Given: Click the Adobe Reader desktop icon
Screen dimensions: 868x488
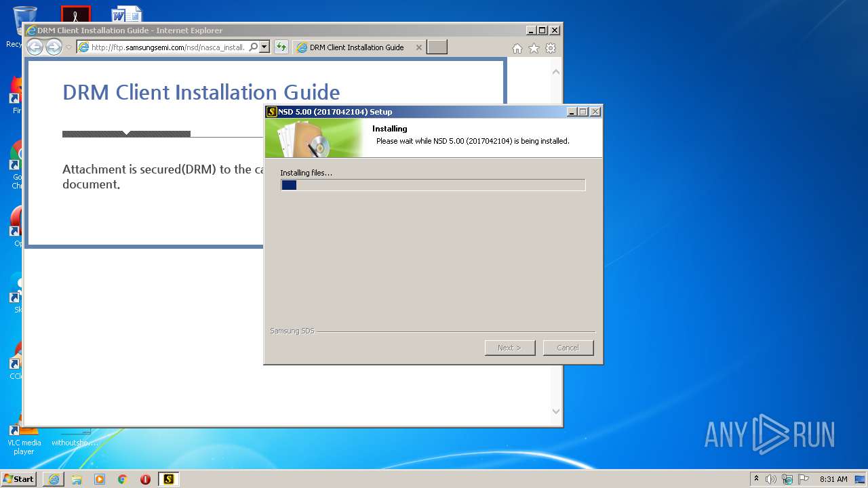Looking at the screenshot, I should point(75,14).
